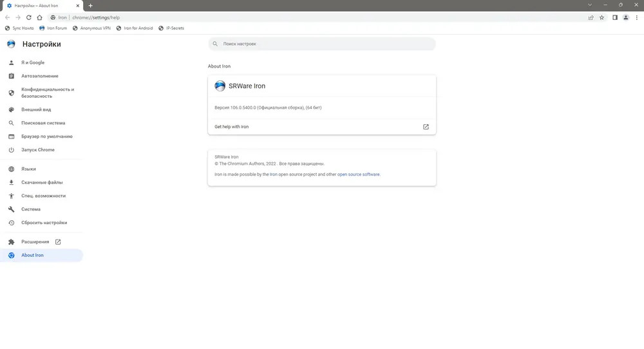
Task: Bookmark this page with the star icon
Action: pos(601,17)
